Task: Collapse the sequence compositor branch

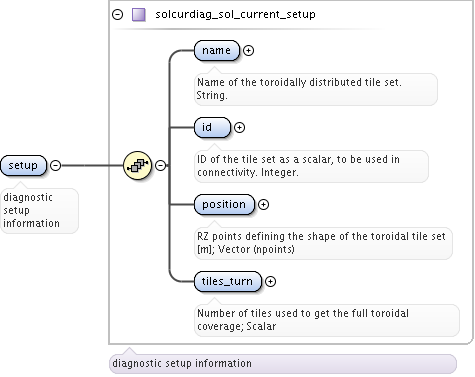Action: coord(161,165)
